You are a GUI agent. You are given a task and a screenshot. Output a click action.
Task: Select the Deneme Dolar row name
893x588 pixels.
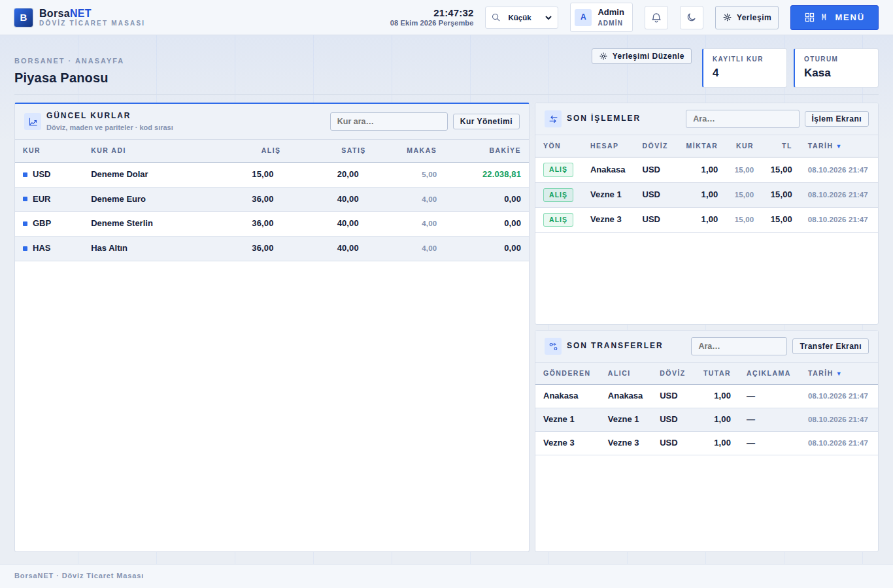[120, 174]
